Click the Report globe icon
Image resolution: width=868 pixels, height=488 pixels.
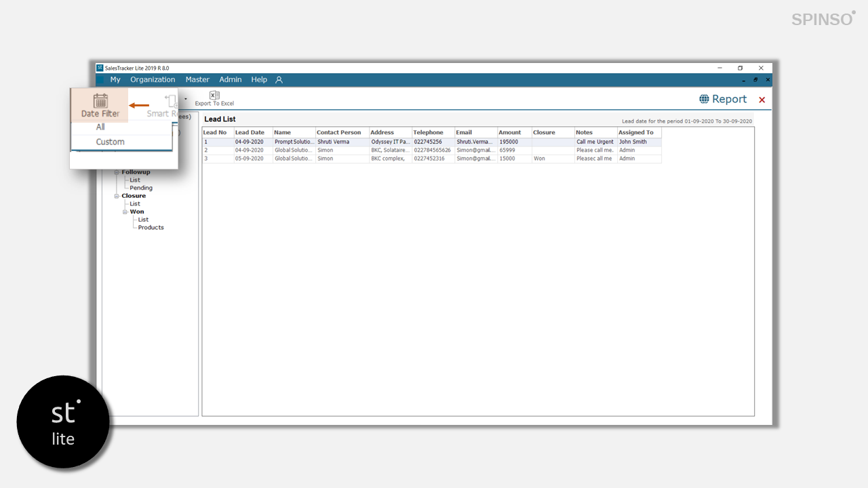click(705, 99)
